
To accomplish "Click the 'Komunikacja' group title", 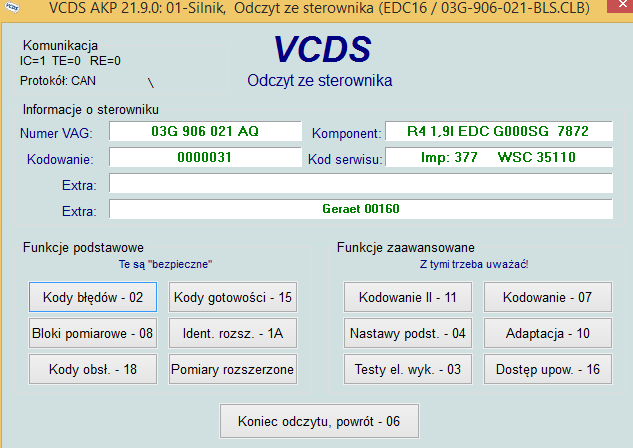I will click(x=61, y=46).
